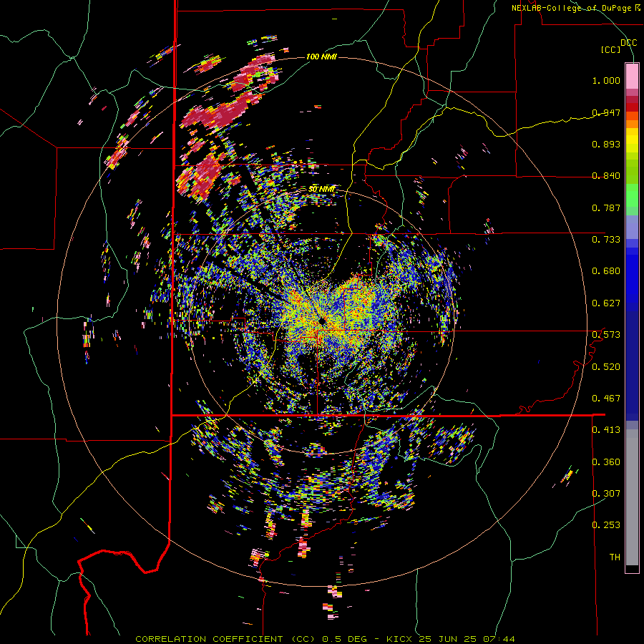Click the 0.360 legend value
The height and width of the screenshot is (644, 644).
606,462
